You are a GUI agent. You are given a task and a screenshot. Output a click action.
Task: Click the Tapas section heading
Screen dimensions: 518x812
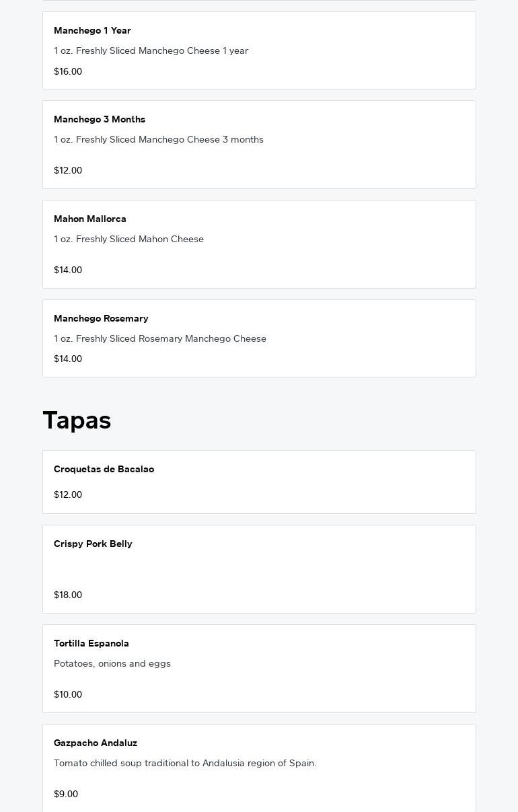point(77,420)
